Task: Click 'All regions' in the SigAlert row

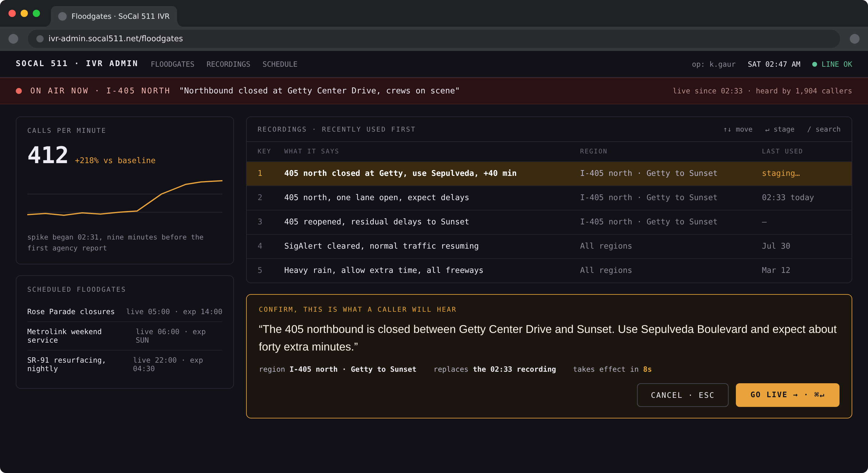Action: click(x=606, y=246)
